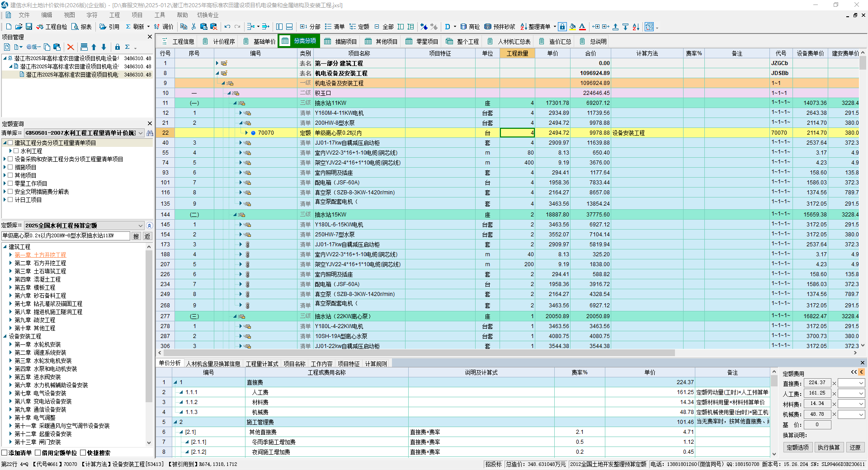The height and width of the screenshot is (470, 868).
Task: Click the lock icon in main toolbar
Action: pyautogui.click(x=562, y=27)
